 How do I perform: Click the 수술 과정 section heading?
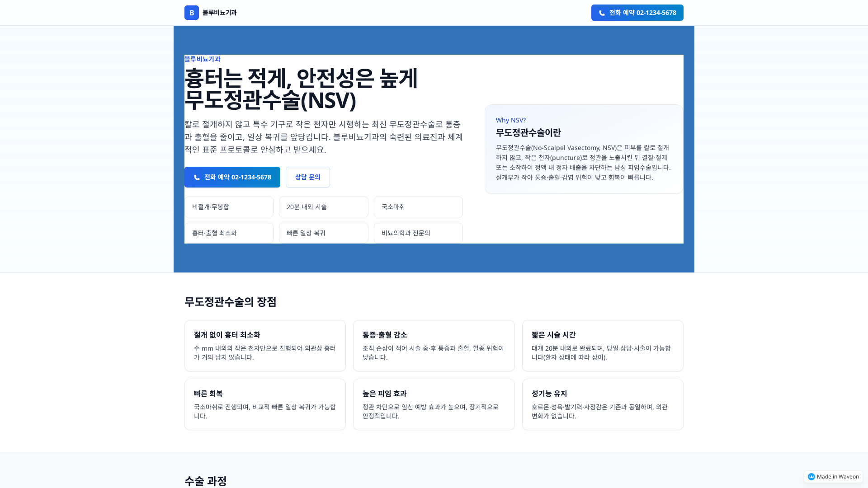point(206,481)
